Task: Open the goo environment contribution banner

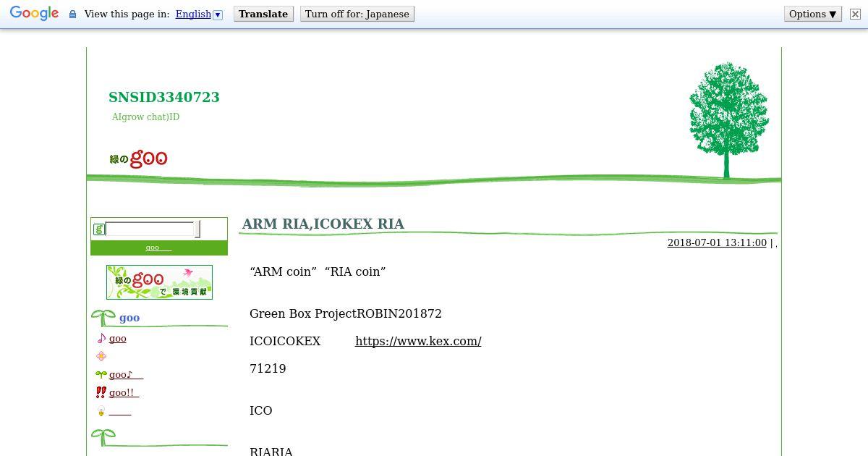Action: click(x=159, y=282)
